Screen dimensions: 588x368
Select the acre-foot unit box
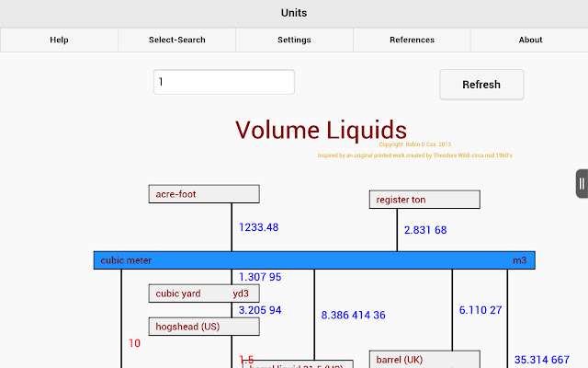coord(204,194)
